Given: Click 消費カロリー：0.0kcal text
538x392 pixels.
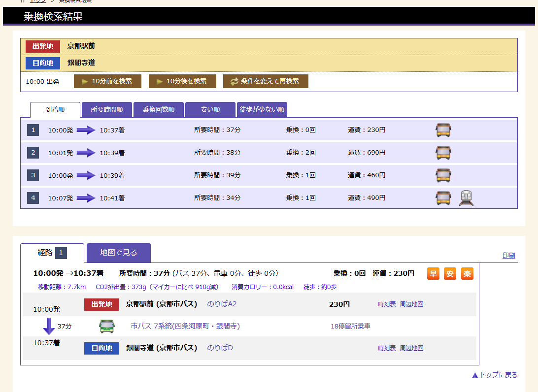Looking at the screenshot, I should (x=263, y=287).
